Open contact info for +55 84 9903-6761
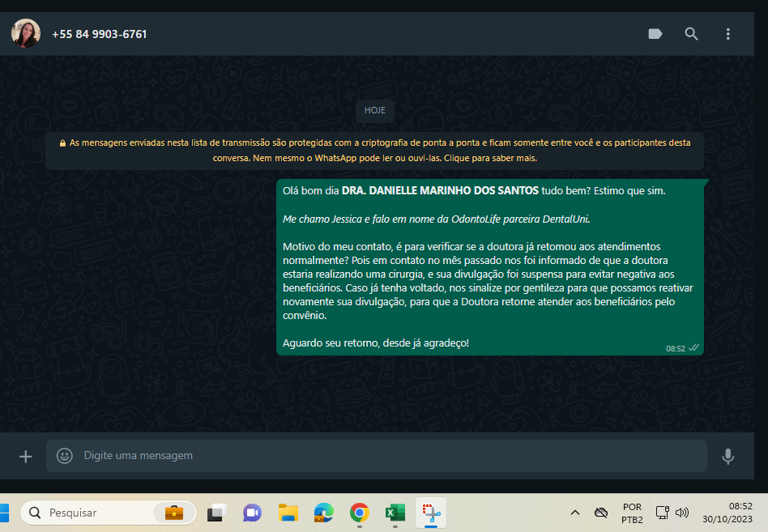Image resolution: width=768 pixels, height=532 pixels. click(100, 34)
